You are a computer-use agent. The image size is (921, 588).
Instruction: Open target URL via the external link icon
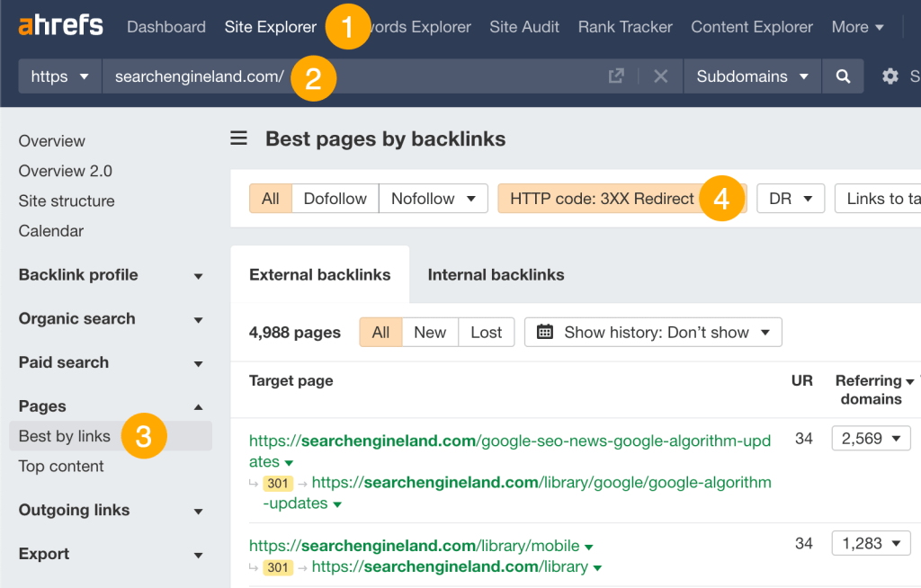coord(617,76)
